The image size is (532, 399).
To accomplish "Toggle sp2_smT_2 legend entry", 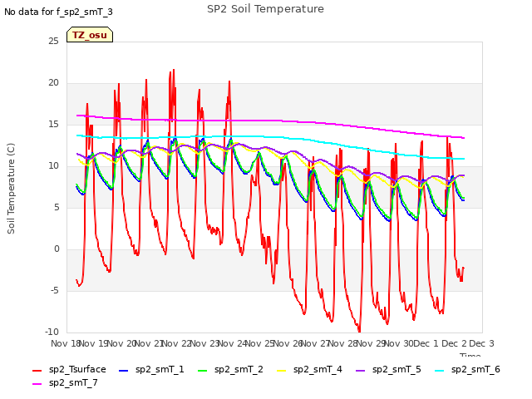I will (x=230, y=369).
